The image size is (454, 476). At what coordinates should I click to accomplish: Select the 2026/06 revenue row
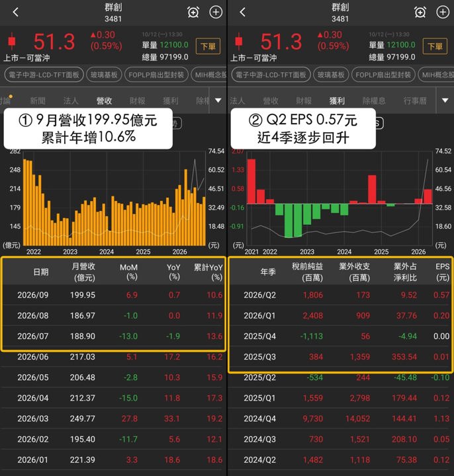coord(113,357)
